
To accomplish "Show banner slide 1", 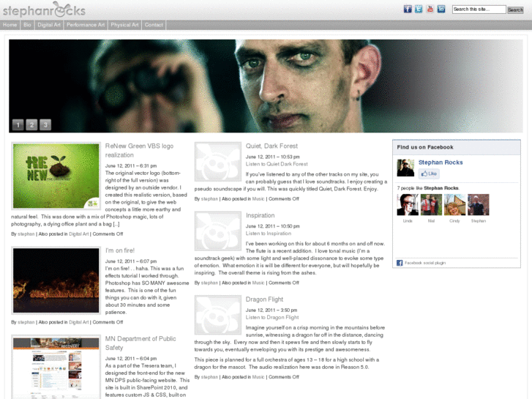I will pos(18,125).
